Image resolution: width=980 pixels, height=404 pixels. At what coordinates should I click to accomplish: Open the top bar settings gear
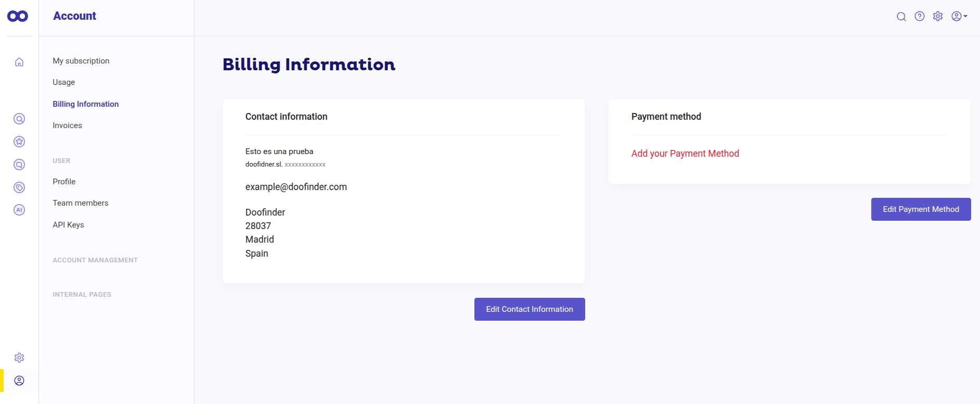(x=938, y=16)
